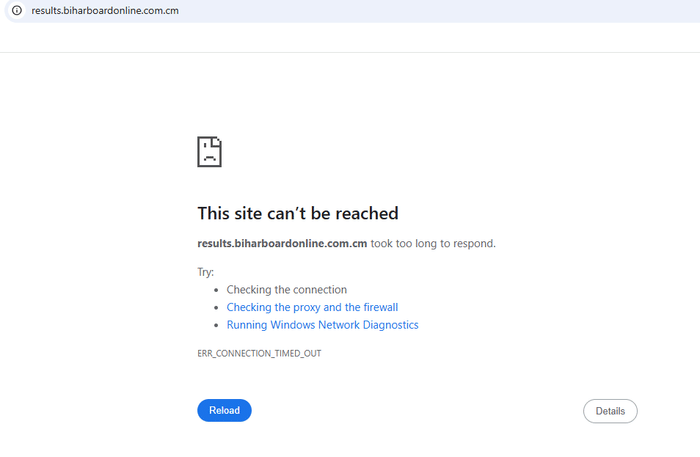The width and height of the screenshot is (700, 457).
Task: Select the heading 'This site can't be reached'
Action: coord(298,213)
